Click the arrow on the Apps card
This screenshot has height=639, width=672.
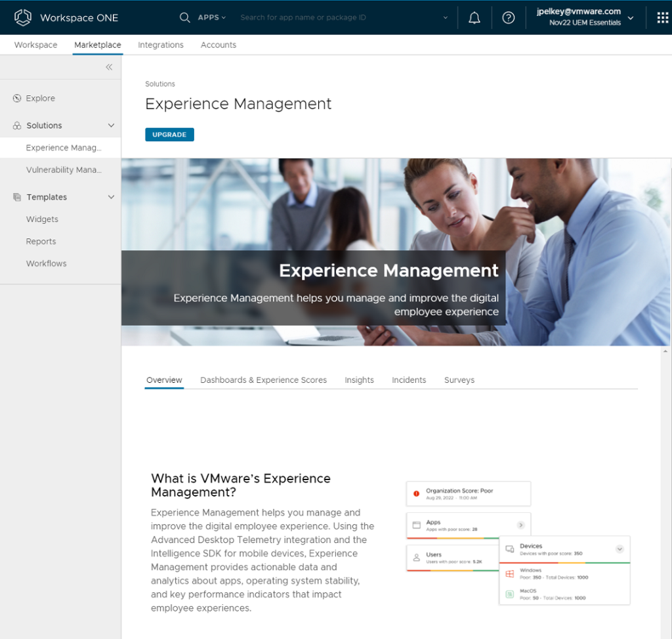pyautogui.click(x=520, y=525)
